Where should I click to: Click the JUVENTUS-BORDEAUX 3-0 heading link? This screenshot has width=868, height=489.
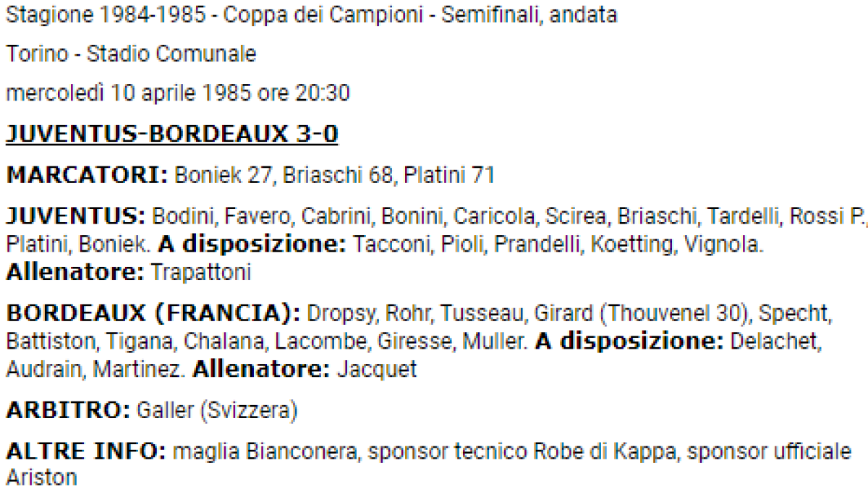pyautogui.click(x=172, y=135)
